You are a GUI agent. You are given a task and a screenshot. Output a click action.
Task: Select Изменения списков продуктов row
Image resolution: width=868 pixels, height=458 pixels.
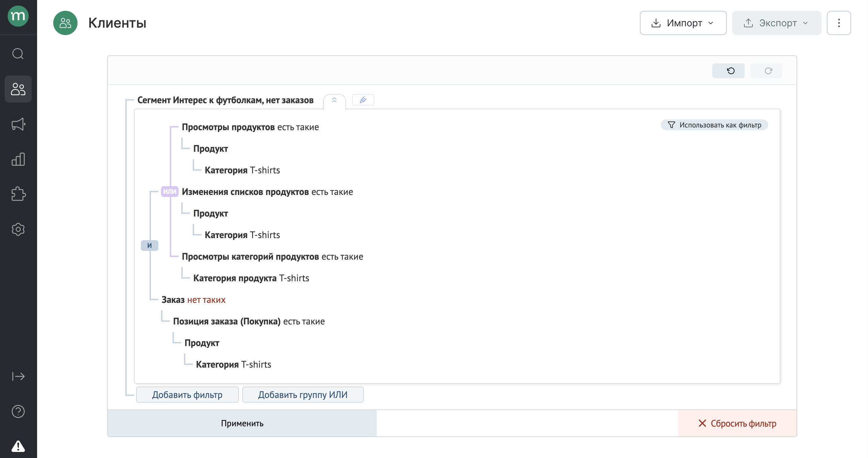point(268,192)
